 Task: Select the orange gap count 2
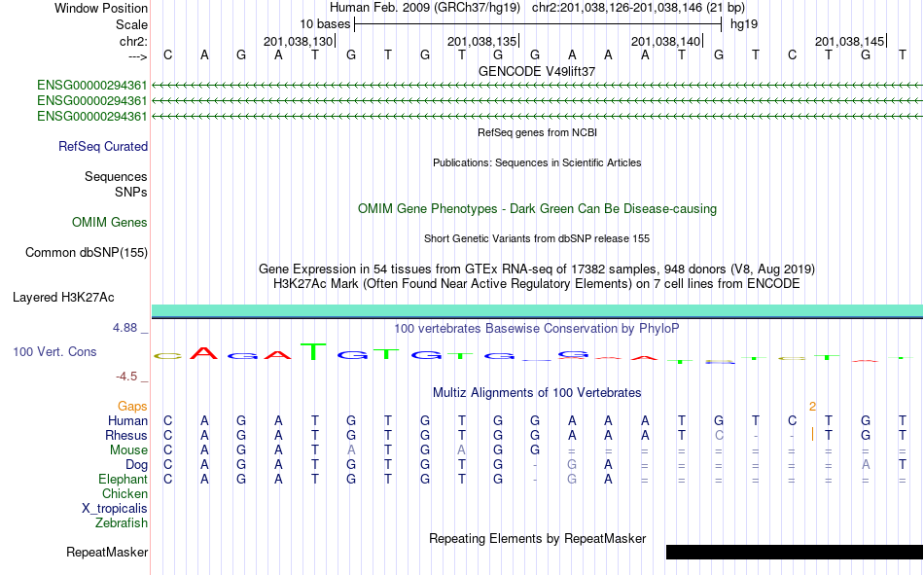point(812,407)
